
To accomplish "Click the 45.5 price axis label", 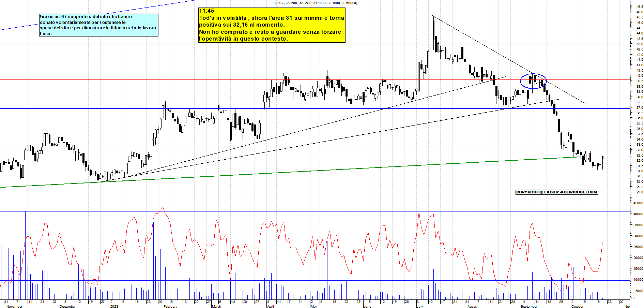I will (x=640, y=17).
